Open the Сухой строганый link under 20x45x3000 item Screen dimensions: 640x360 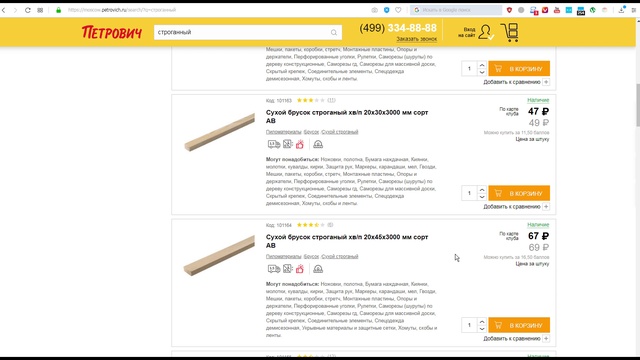point(340,256)
